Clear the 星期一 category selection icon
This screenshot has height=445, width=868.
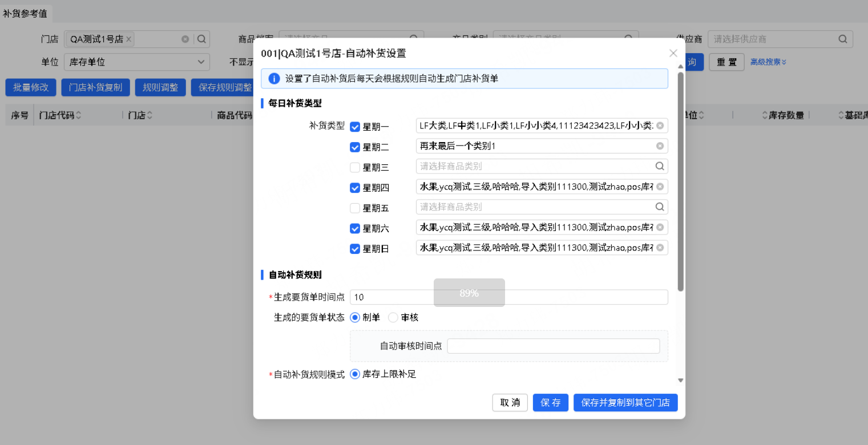(x=660, y=126)
